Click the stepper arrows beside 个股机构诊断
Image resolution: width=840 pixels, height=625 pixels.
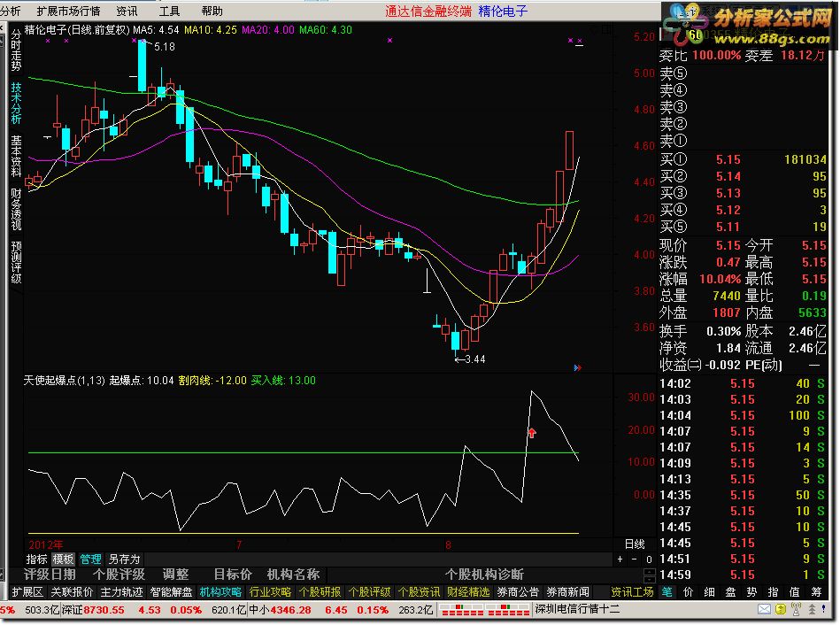(x=650, y=575)
